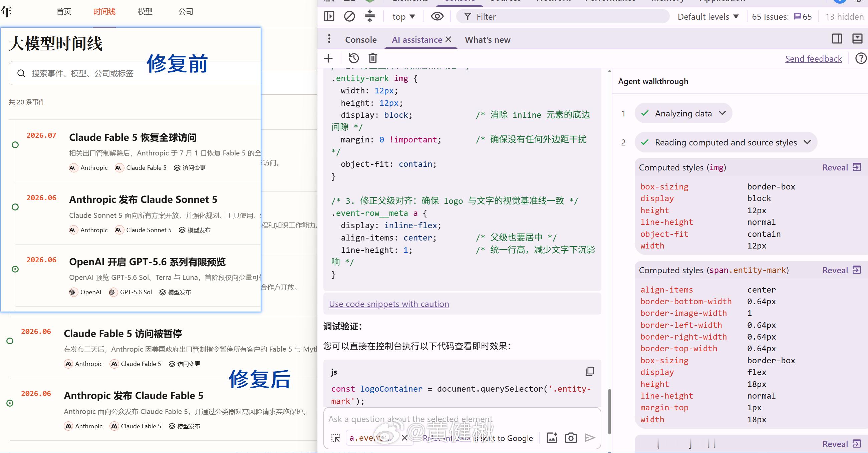Open Claude Fable 5 恢复全球访问 event title

pos(132,137)
